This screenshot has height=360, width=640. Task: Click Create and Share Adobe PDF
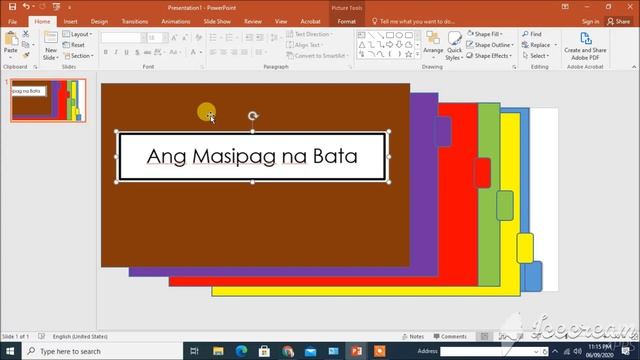(x=585, y=46)
